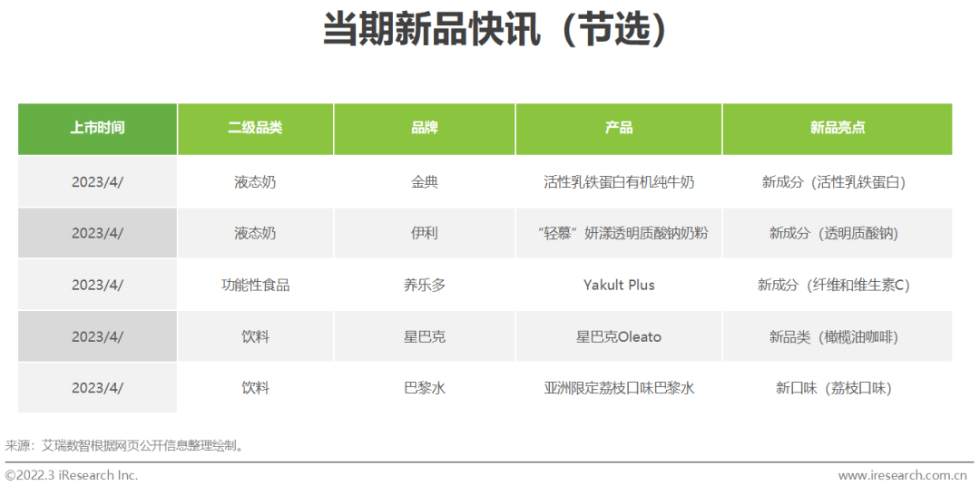Click the 2023/4/ date in 金典 row

pyautogui.click(x=97, y=181)
